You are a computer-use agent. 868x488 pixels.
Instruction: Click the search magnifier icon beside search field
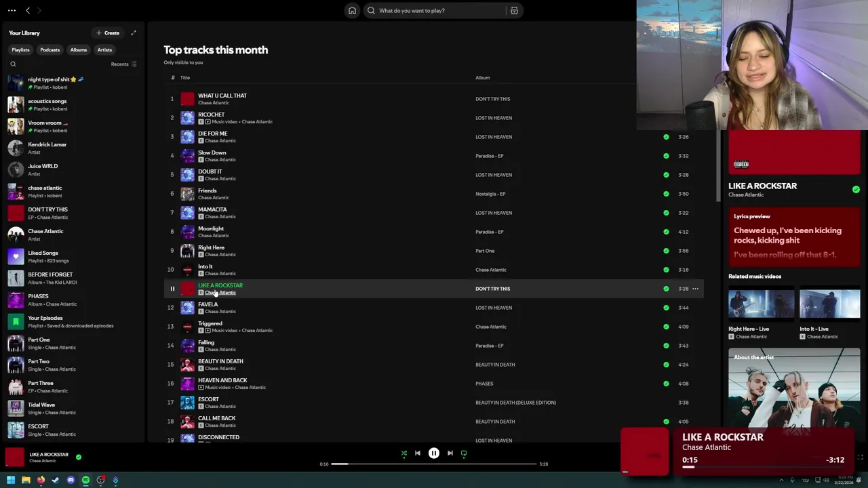[371, 10]
